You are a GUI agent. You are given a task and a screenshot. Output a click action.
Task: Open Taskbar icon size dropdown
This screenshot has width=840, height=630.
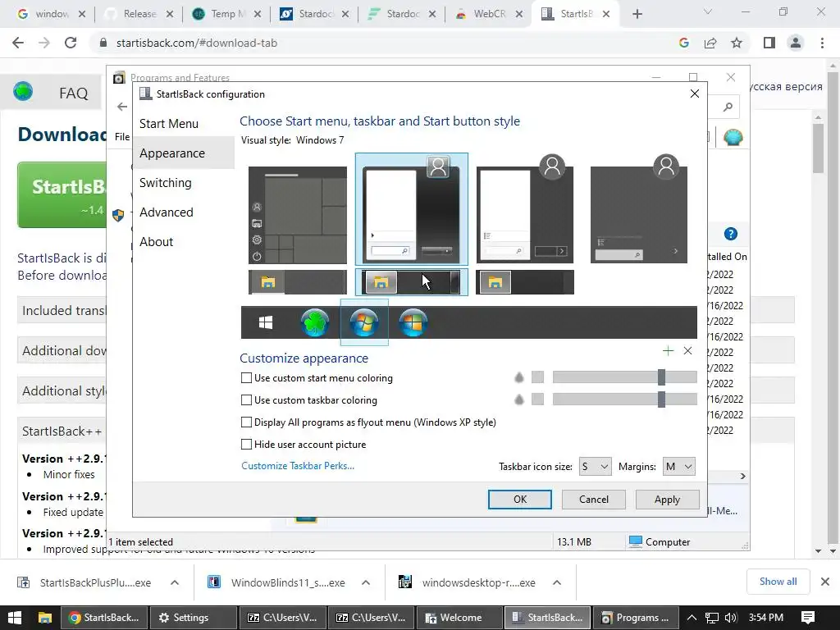[x=595, y=467]
